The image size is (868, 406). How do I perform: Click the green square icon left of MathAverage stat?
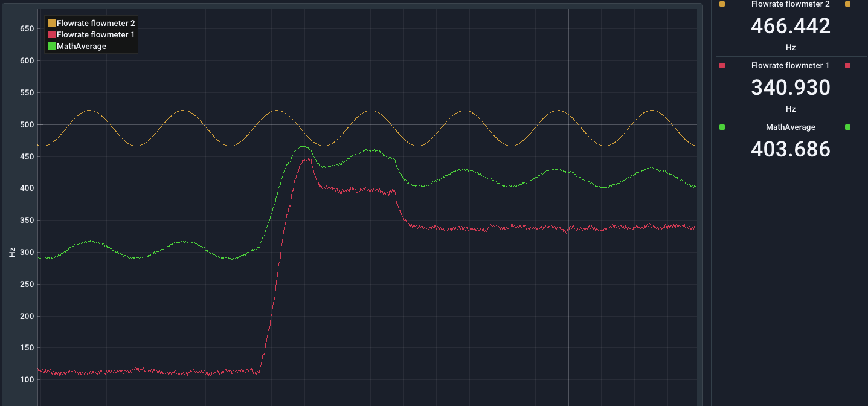click(721, 127)
